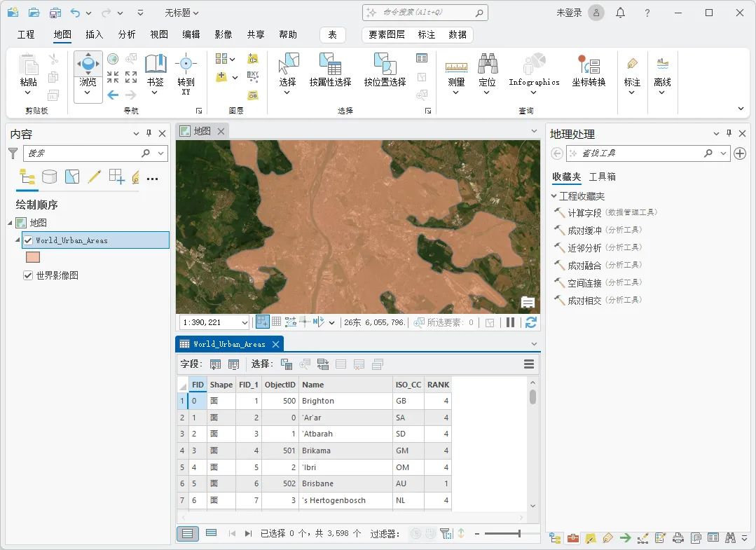
Task: Click Switch Selection icon in table toolbar
Action: (322, 364)
